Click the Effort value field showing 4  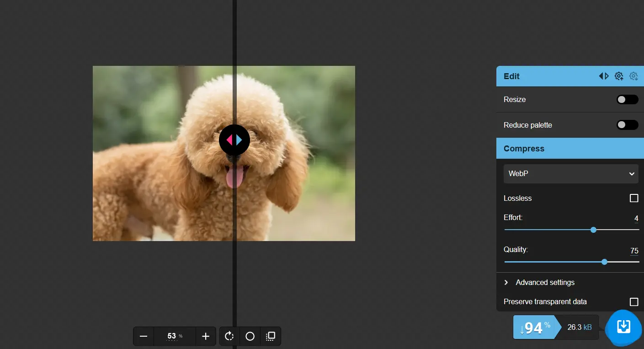point(636,219)
